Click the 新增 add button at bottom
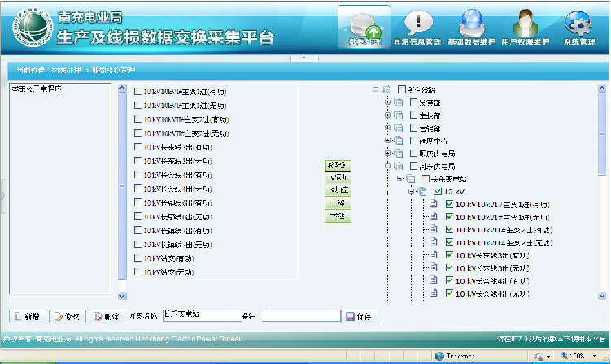Viewport: 611px width, 364px height. tap(27, 316)
